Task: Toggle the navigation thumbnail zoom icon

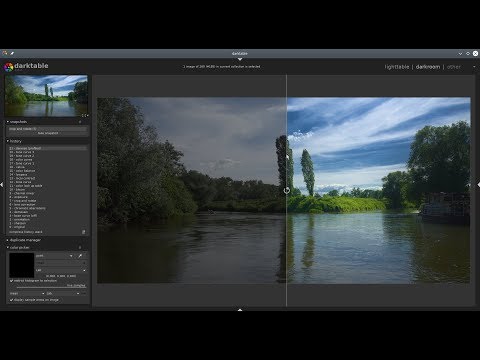Action: tap(84, 116)
